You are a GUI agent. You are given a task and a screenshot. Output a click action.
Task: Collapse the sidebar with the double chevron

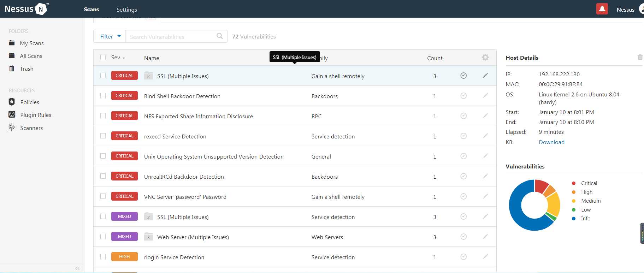click(x=77, y=268)
